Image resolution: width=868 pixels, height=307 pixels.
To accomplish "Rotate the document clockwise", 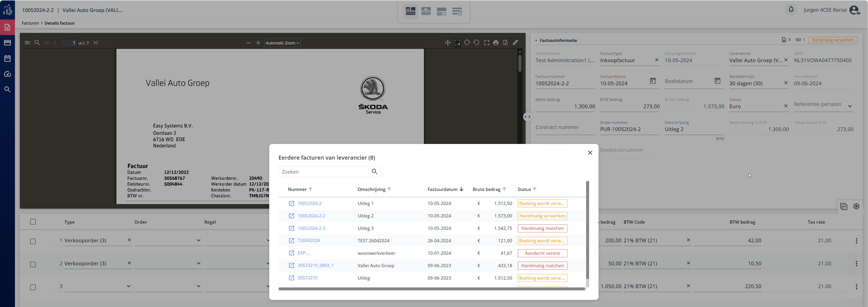I will (467, 43).
